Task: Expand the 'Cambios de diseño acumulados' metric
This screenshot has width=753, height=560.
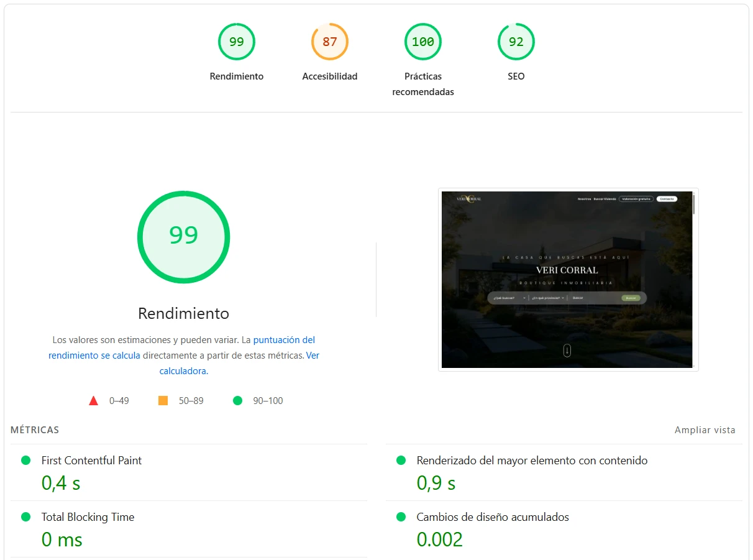Action: (x=493, y=517)
